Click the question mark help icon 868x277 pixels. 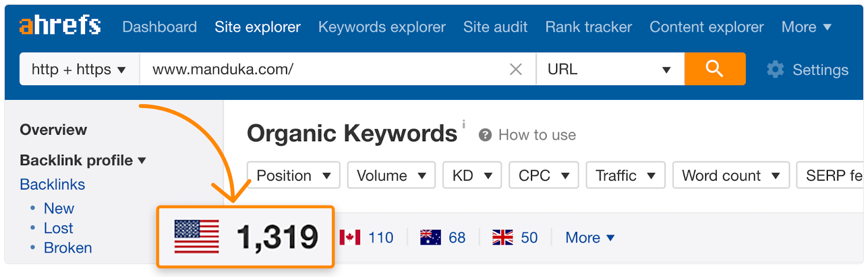[485, 135]
